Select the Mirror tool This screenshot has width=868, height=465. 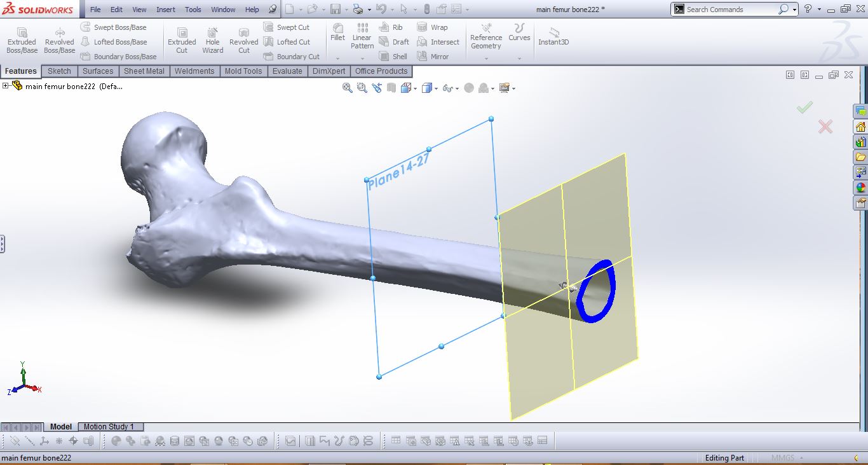point(433,57)
